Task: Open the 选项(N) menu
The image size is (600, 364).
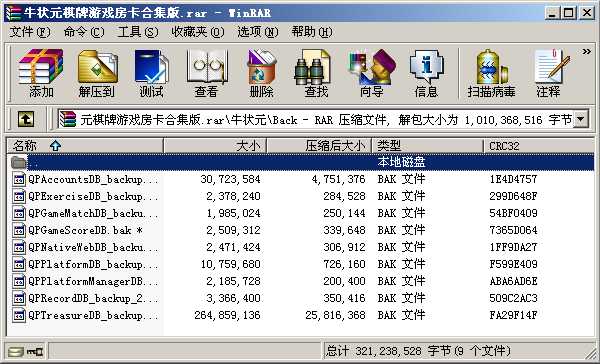Action: [x=258, y=32]
